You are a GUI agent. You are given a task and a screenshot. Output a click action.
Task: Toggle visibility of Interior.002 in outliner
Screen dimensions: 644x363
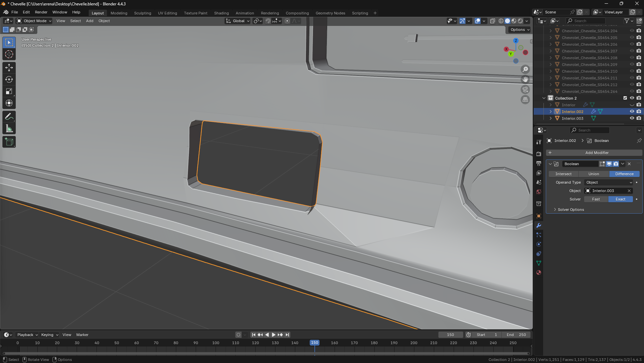click(632, 112)
